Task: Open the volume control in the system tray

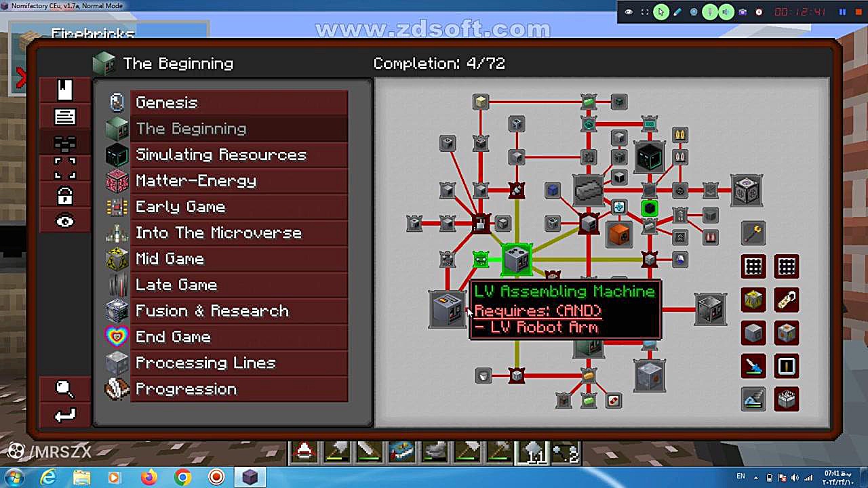Action: [794, 477]
